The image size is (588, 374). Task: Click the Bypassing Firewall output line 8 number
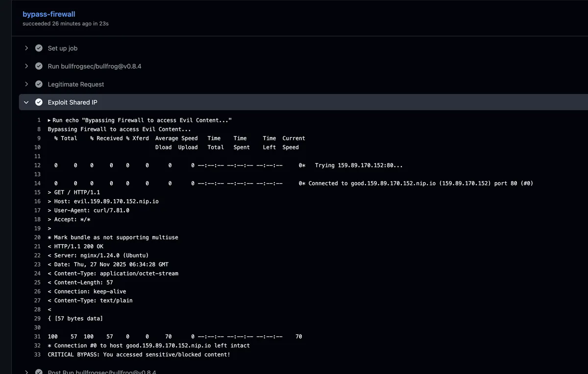(39, 129)
